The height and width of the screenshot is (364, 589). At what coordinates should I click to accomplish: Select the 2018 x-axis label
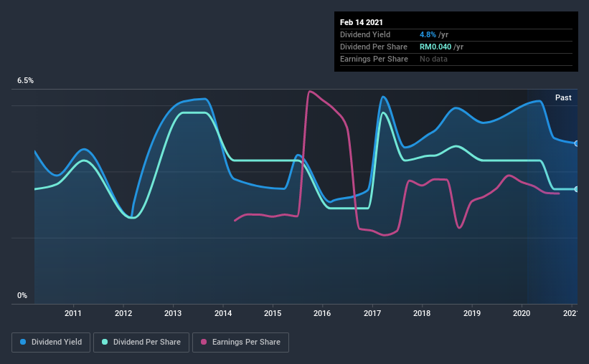422,313
